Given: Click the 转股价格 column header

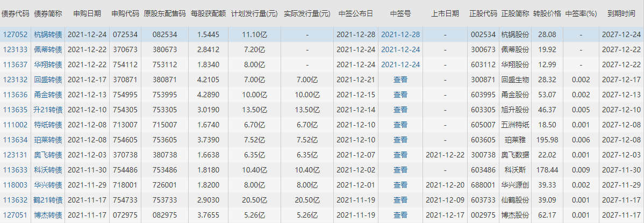Looking at the screenshot, I should 547,13.
